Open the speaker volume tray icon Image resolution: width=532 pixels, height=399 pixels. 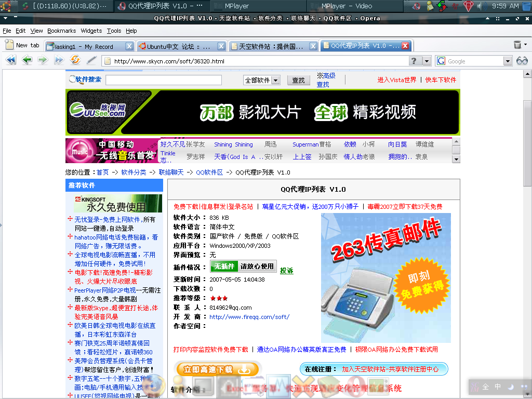click(481, 6)
